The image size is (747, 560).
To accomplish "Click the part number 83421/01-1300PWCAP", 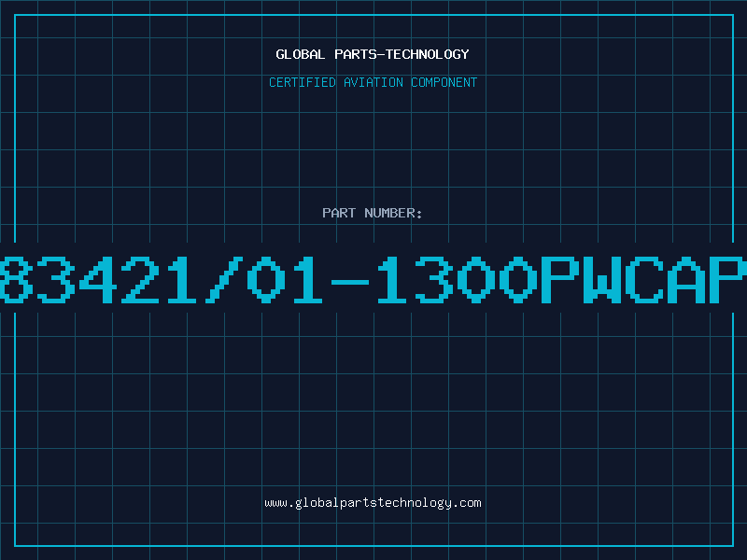I will (373, 279).
